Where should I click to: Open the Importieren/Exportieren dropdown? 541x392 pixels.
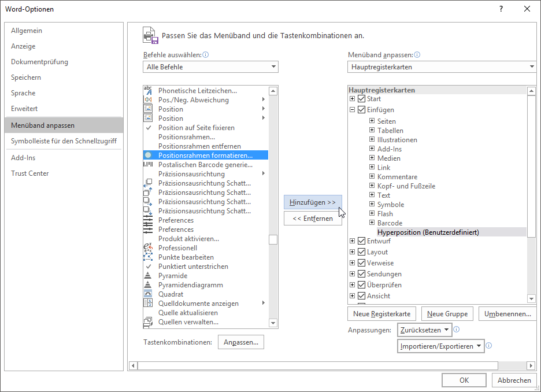point(442,346)
